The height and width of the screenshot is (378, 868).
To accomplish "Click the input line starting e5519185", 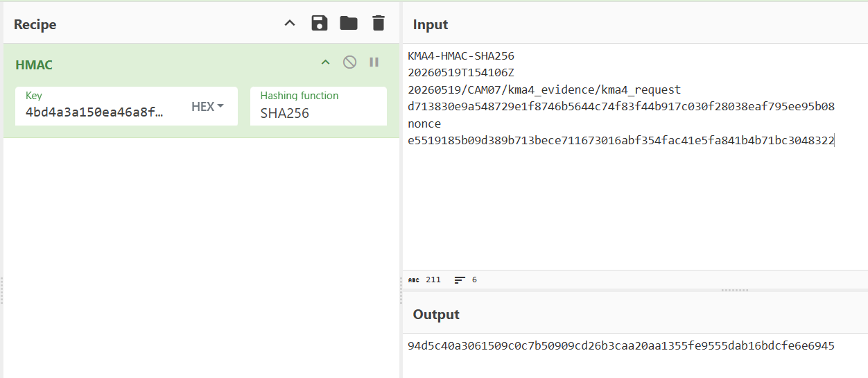I will pyautogui.click(x=621, y=141).
